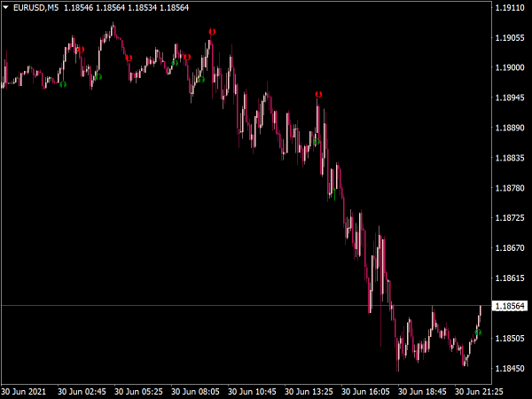Image resolution: width=532 pixels, height=399 pixels.
Task: Select the topmost red sell signal arrow
Action: coord(212,32)
